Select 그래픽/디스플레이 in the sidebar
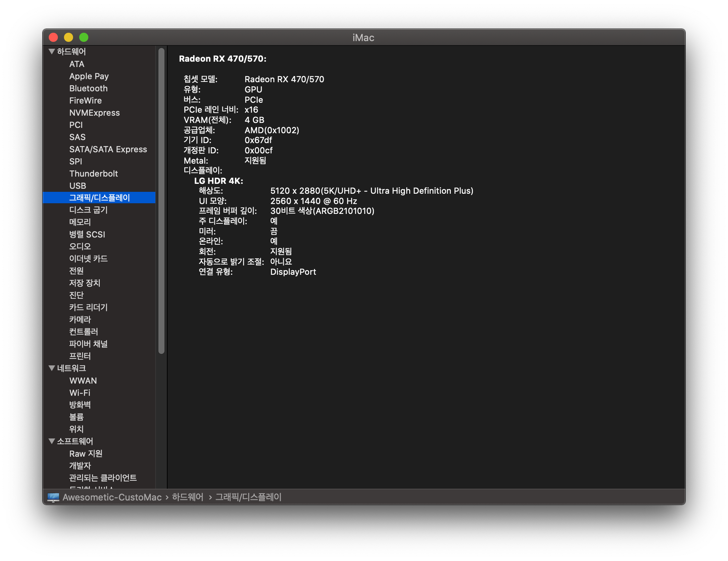728x561 pixels. click(x=99, y=198)
